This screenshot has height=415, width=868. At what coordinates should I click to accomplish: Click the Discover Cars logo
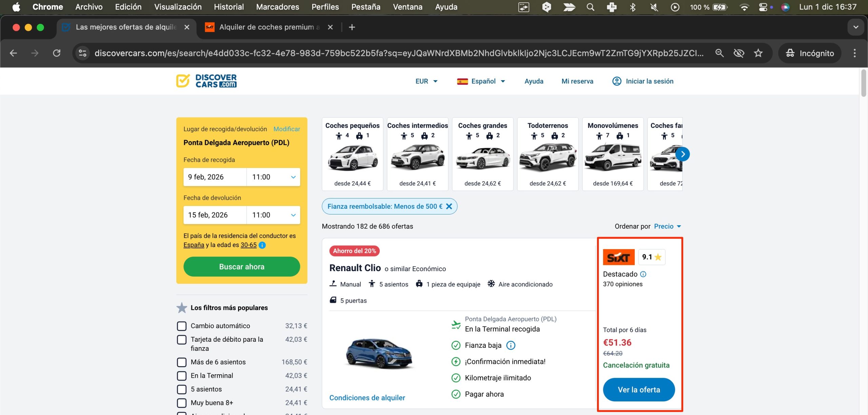tap(206, 81)
